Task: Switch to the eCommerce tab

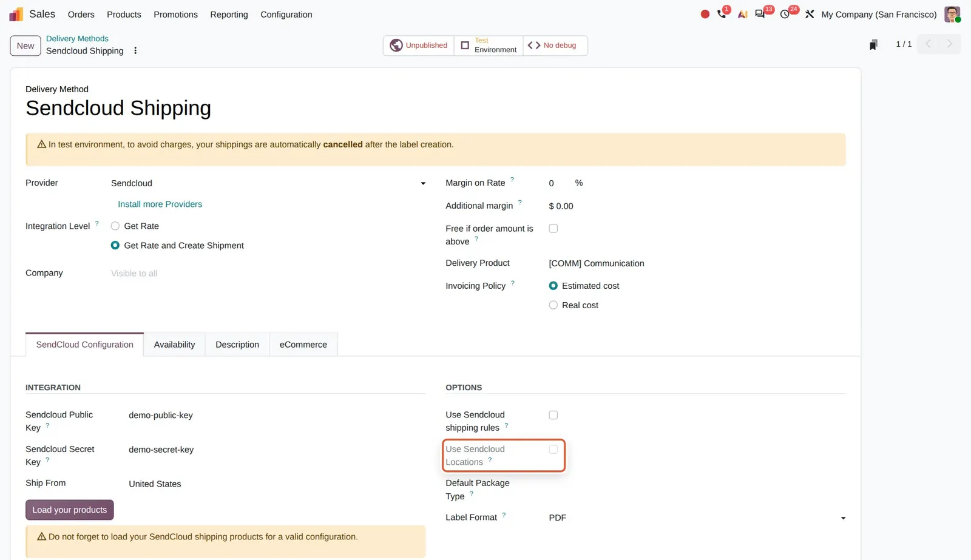Action: click(x=303, y=344)
